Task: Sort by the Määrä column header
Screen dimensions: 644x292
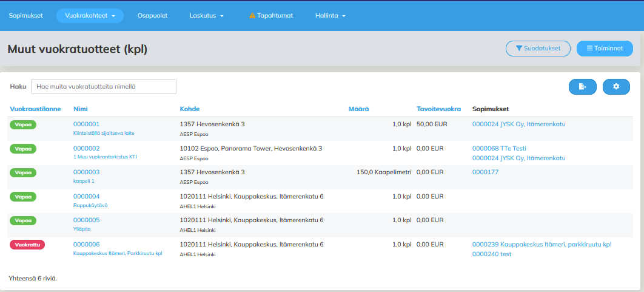Action: pos(358,109)
